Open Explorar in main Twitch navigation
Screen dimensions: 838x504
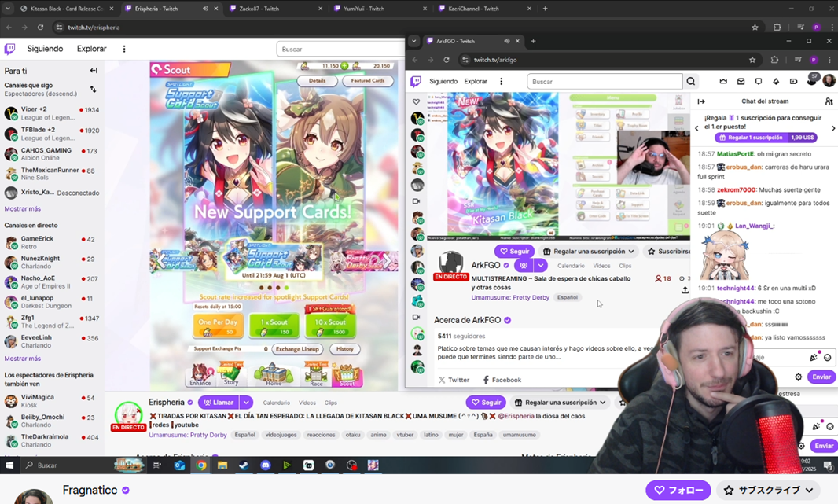91,49
